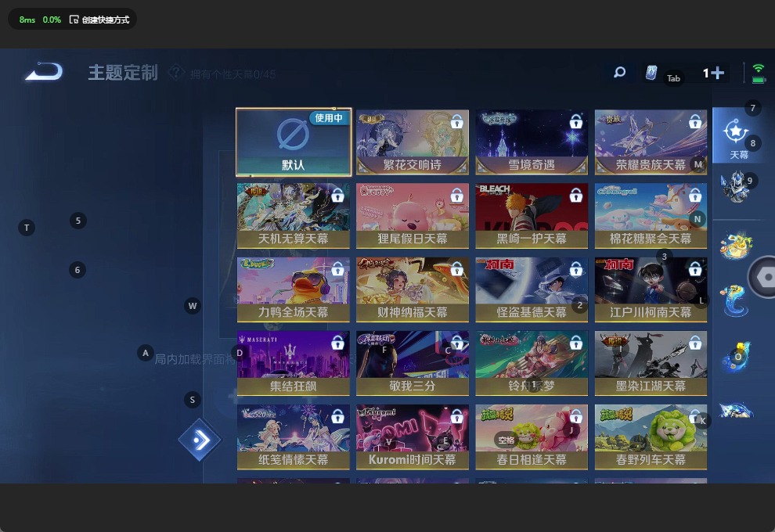This screenshot has width=775, height=532.
Task: Click the 1+ add button
Action: click(x=713, y=73)
